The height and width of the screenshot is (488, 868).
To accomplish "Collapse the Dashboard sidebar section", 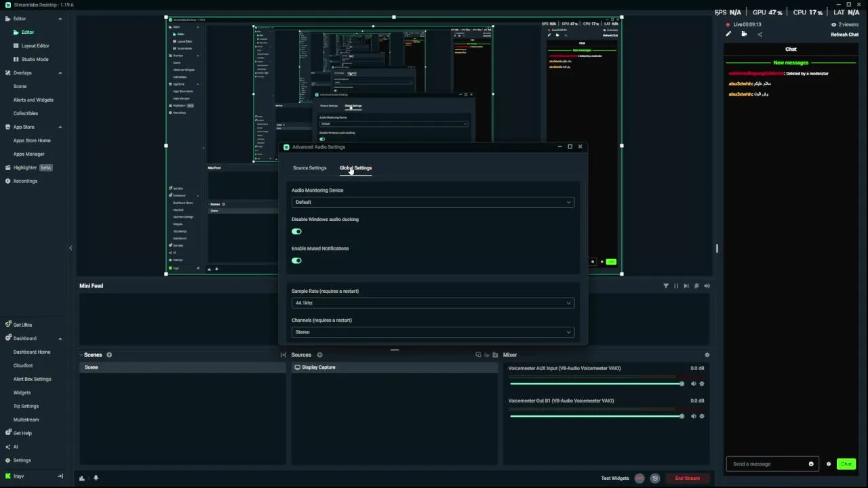I will pyautogui.click(x=60, y=339).
